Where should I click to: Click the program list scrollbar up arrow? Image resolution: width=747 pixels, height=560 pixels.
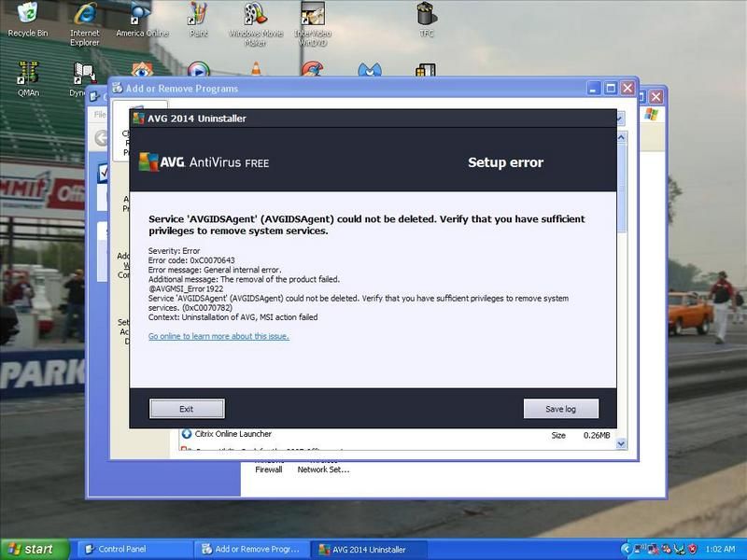click(621, 137)
